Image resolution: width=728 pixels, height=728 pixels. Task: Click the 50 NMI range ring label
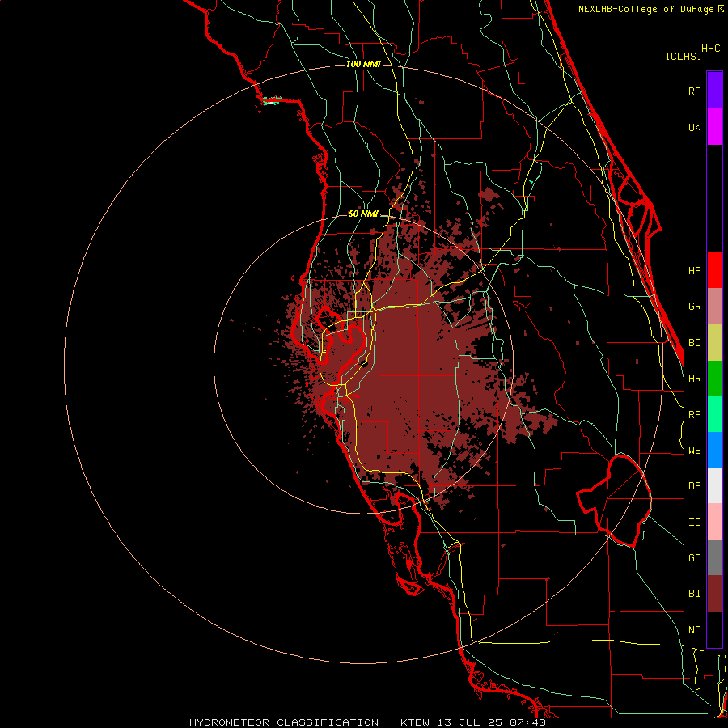point(363,214)
